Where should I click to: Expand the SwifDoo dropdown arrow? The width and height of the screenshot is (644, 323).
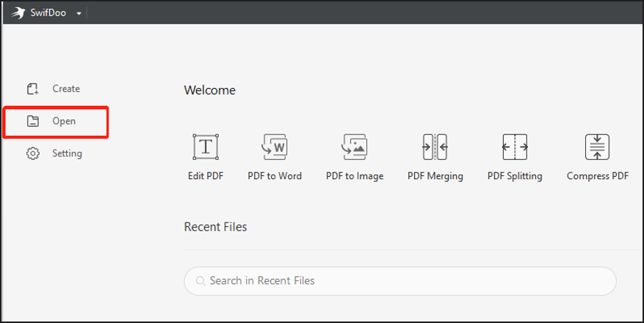coord(79,13)
